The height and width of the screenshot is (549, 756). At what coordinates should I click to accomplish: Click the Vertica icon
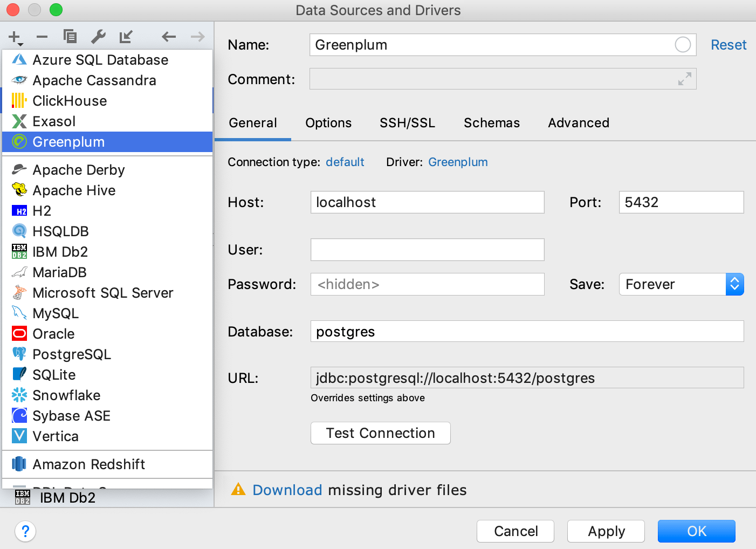[19, 436]
